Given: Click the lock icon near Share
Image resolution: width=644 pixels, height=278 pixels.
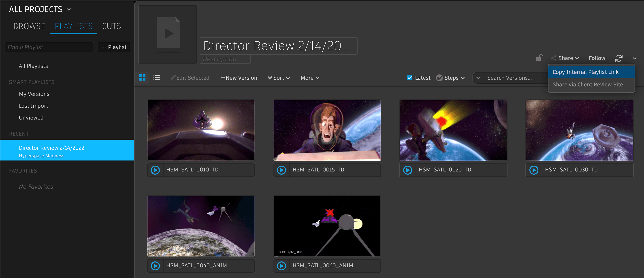Looking at the screenshot, I should tap(539, 58).
